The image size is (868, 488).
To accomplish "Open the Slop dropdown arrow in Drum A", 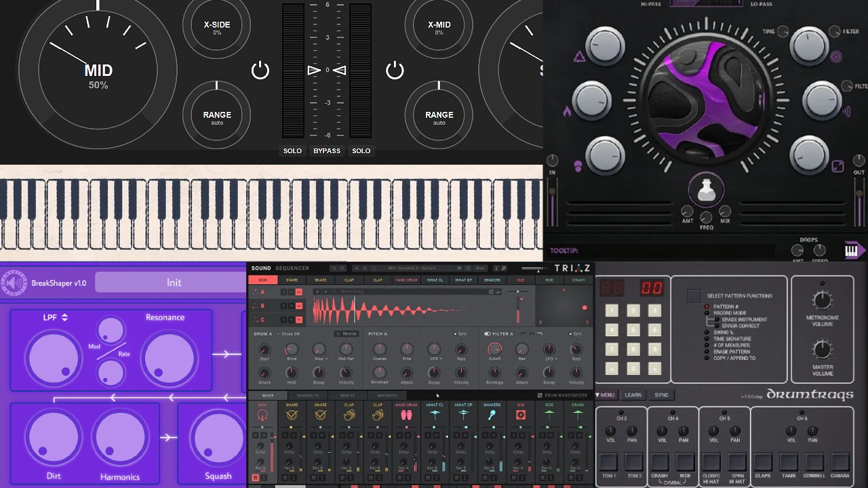I will point(327,359).
